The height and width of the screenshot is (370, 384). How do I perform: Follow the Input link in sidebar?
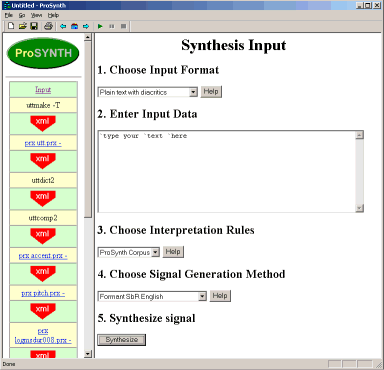click(x=43, y=90)
